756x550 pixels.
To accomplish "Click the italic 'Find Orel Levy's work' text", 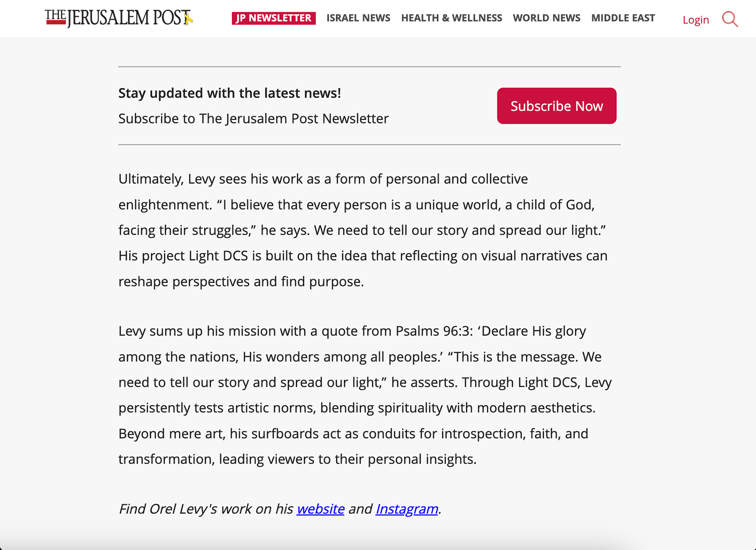I will coord(206,509).
